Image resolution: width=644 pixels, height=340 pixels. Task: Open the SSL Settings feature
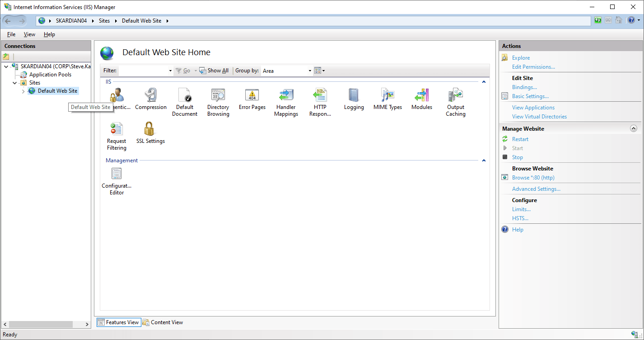150,133
